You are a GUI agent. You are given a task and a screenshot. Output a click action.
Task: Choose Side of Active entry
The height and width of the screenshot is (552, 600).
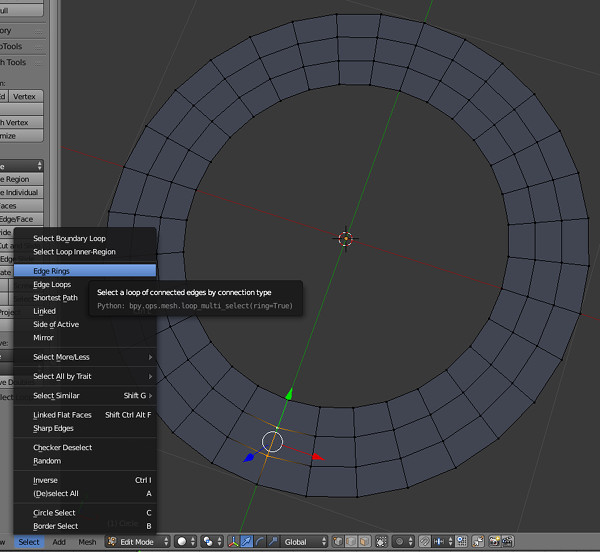click(x=85, y=324)
